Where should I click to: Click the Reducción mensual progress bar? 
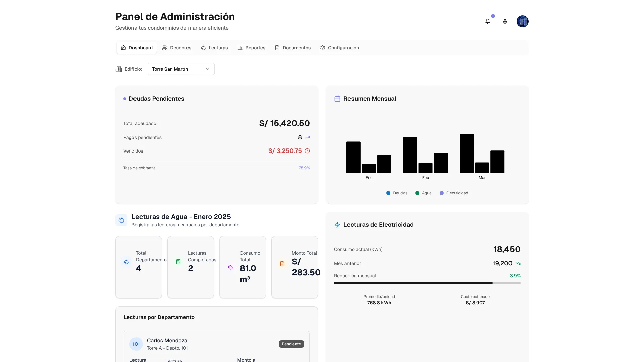tap(427, 283)
